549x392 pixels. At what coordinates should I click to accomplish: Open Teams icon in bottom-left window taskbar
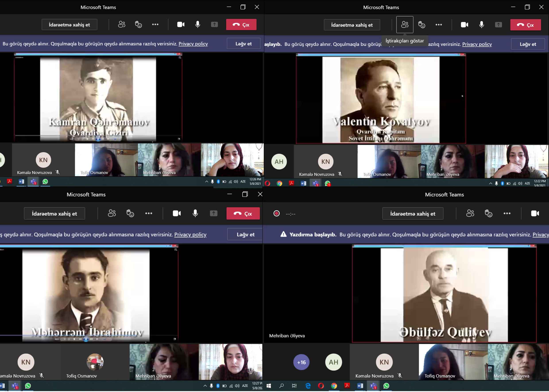click(x=15, y=386)
